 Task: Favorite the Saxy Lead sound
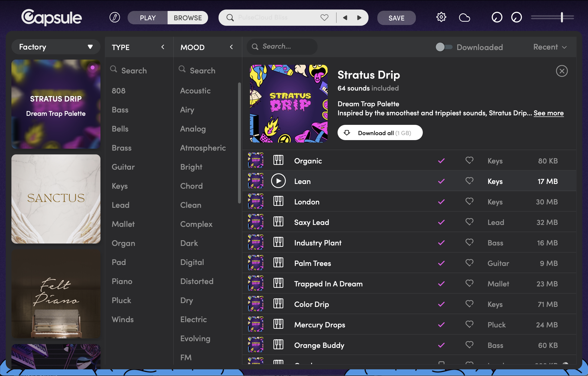coord(469,222)
